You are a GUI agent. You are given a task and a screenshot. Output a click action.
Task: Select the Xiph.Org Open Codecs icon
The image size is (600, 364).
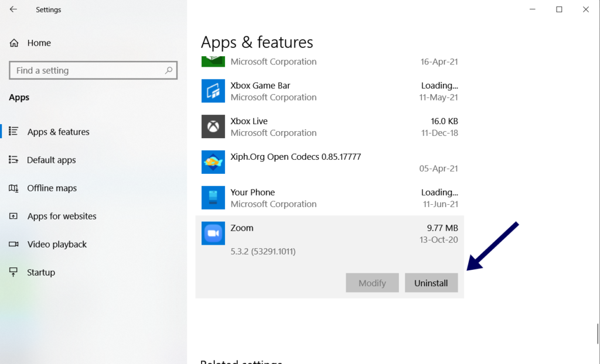(213, 162)
